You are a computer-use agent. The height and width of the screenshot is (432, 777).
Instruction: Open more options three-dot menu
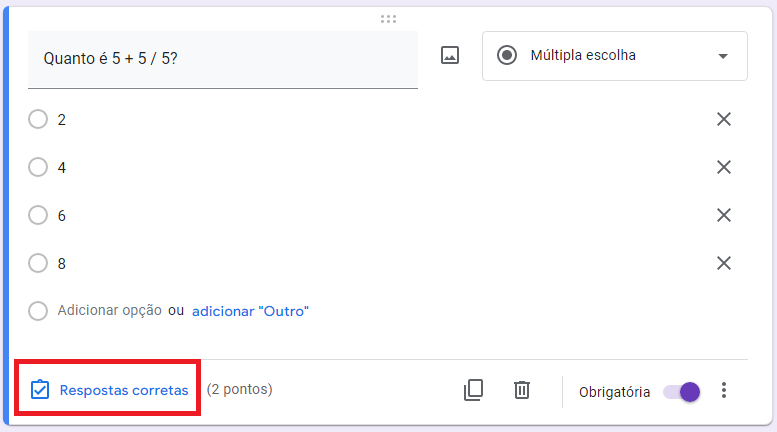724,390
